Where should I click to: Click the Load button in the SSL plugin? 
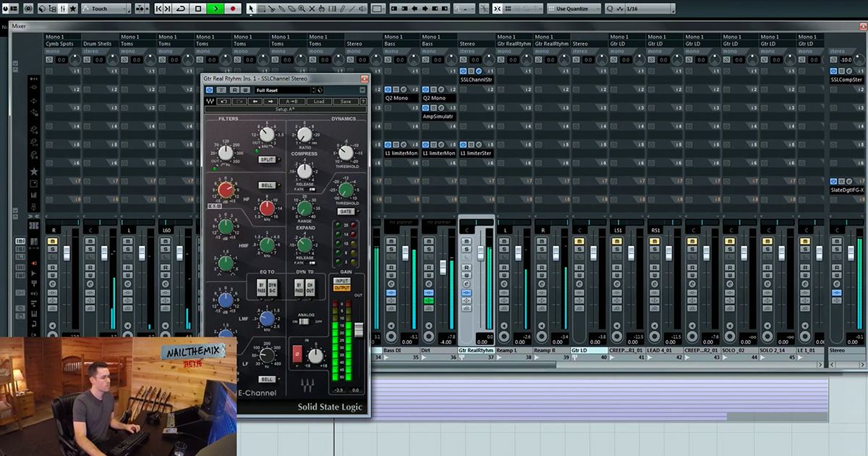coord(319,101)
